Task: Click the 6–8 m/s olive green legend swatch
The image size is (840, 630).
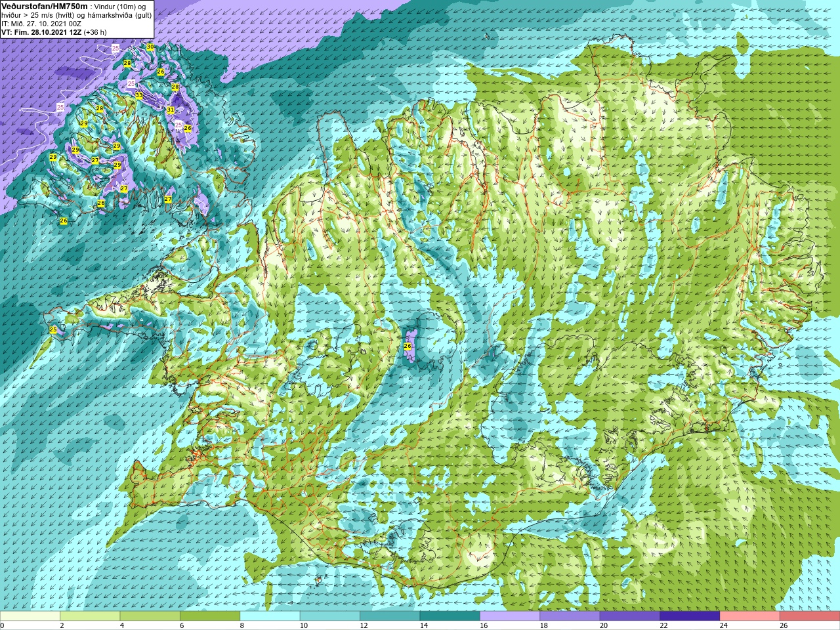Action: point(210,616)
